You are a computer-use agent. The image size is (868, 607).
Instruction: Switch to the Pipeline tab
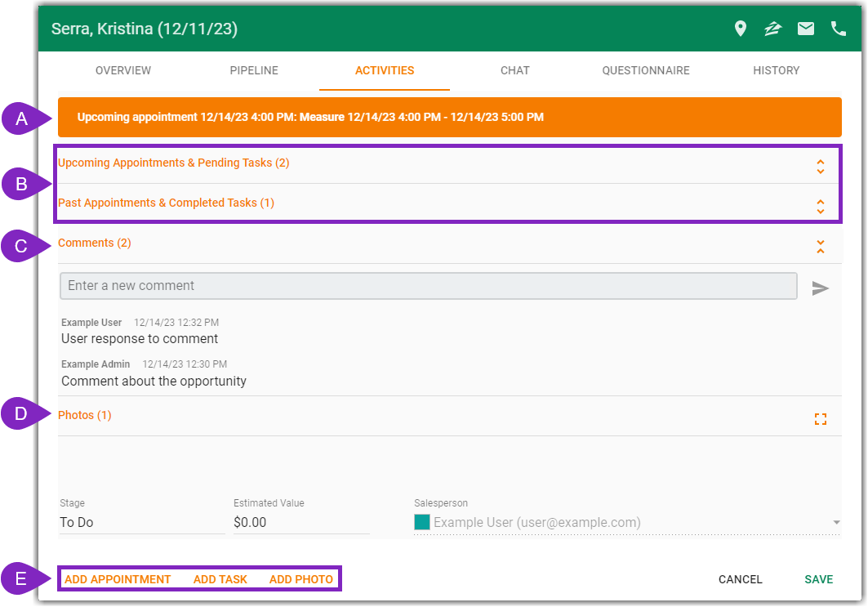254,70
